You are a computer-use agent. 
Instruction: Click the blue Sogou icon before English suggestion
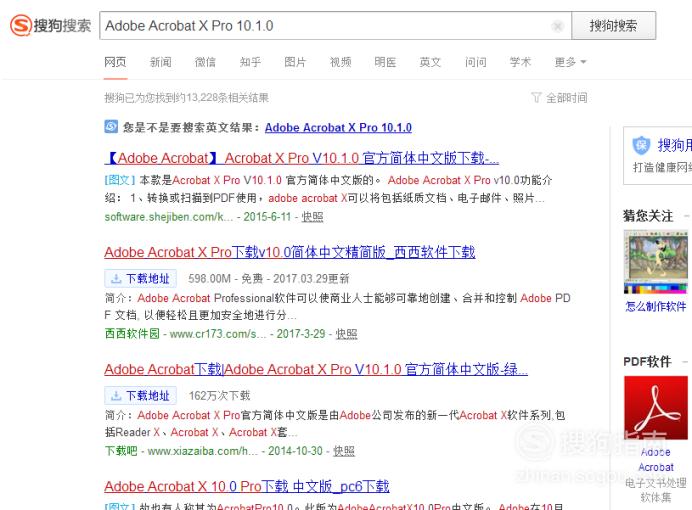click(111, 127)
